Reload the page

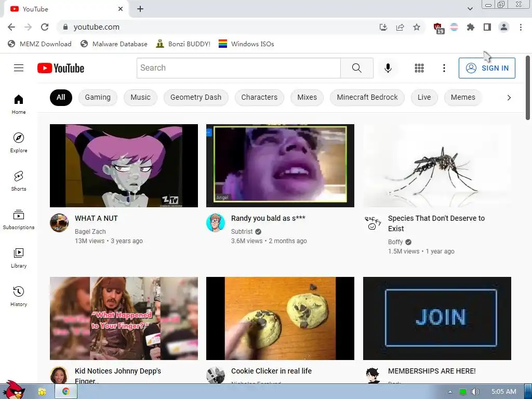[45, 27]
